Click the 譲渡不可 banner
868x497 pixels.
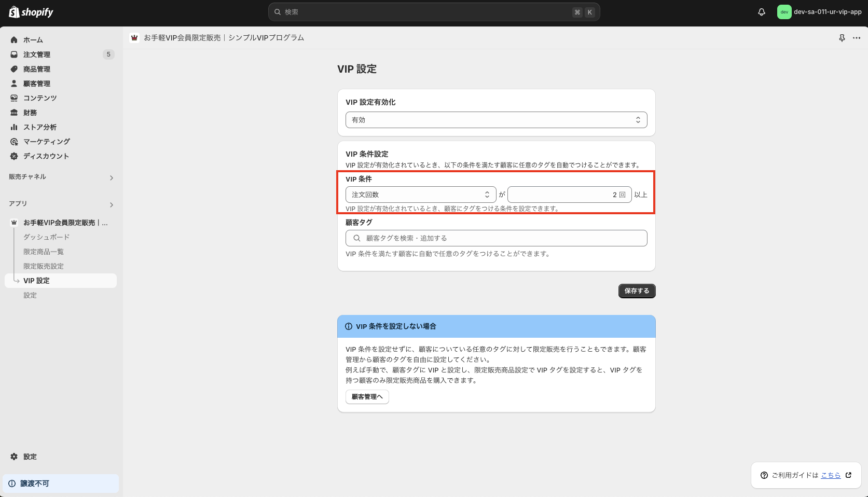coord(61,484)
